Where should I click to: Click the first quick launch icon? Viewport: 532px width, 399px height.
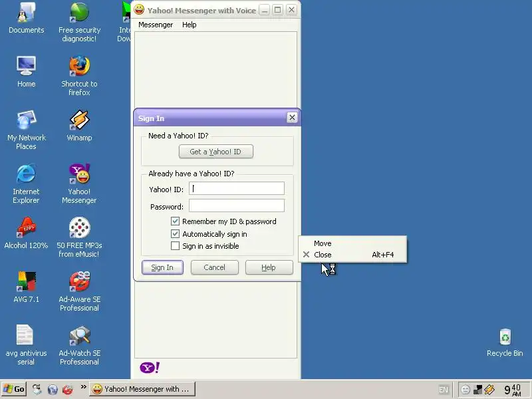coord(37,389)
